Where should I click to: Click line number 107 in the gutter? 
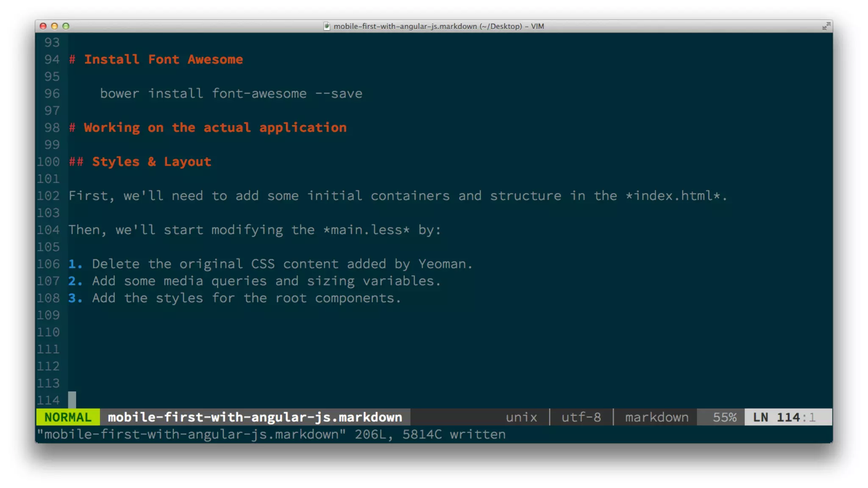(48, 281)
